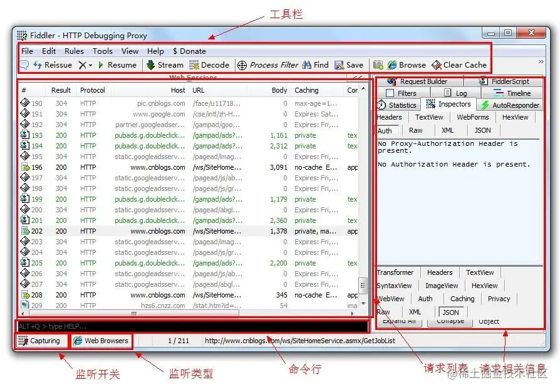
Task: Select the response JSON tab
Action: pyautogui.click(x=451, y=312)
